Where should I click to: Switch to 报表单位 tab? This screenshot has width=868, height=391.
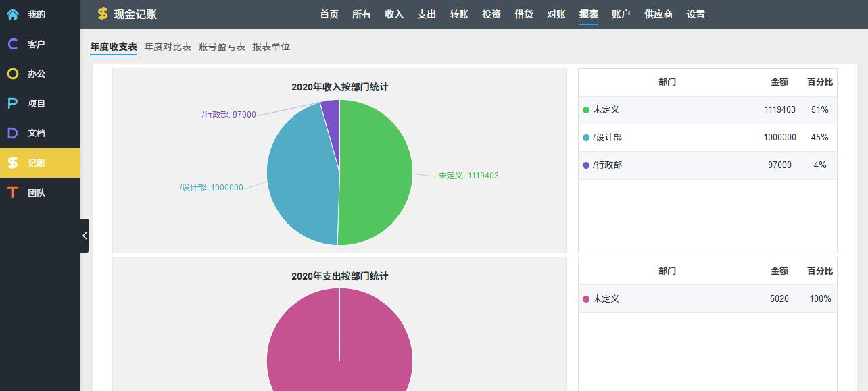(271, 47)
